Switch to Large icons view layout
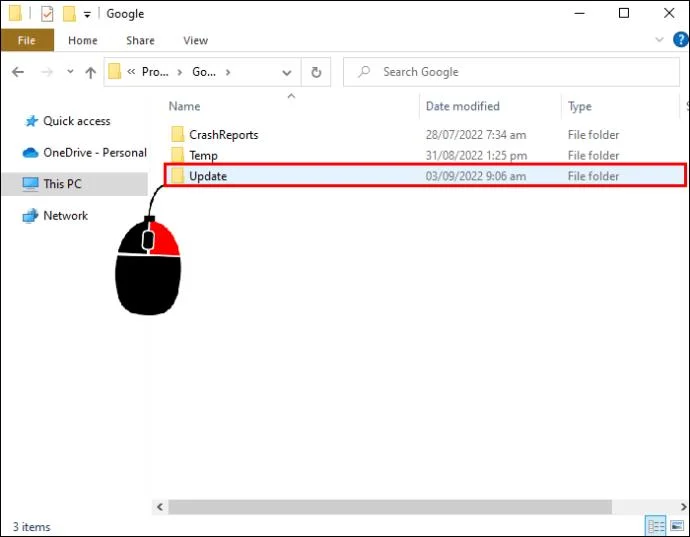 click(x=677, y=526)
